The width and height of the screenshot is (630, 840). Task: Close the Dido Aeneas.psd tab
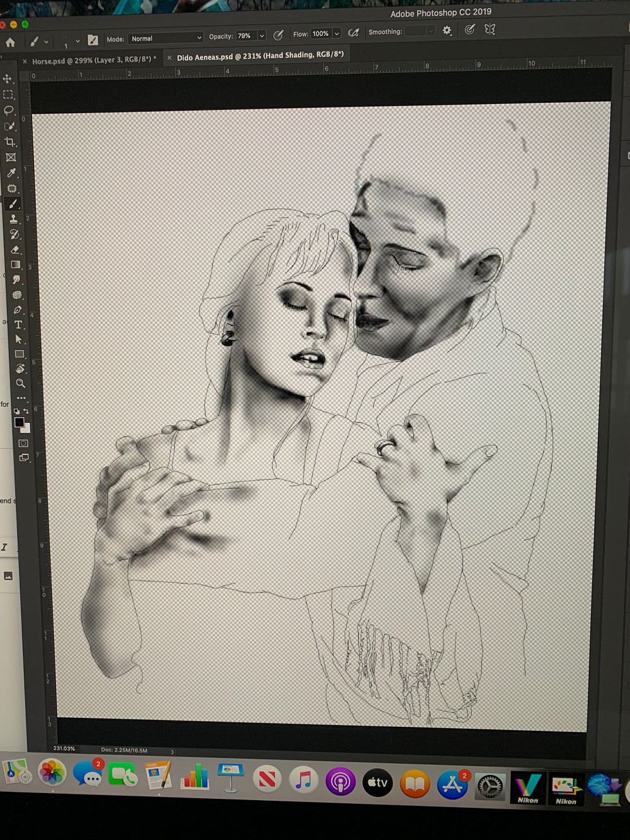(170, 58)
